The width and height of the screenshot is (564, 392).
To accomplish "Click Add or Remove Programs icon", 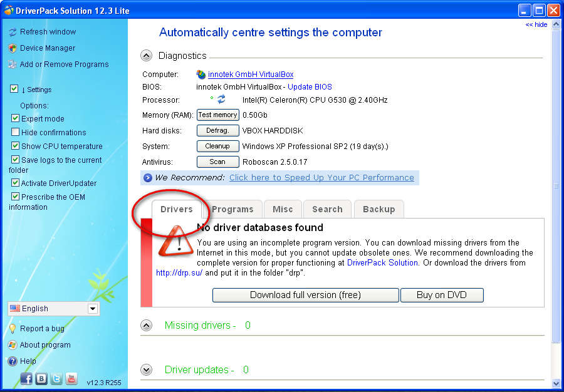I will pos(13,64).
